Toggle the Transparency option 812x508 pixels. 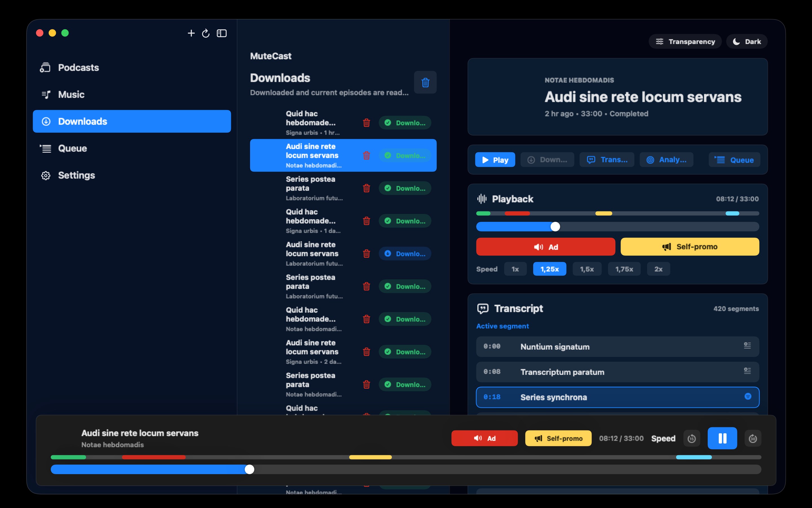coord(685,41)
